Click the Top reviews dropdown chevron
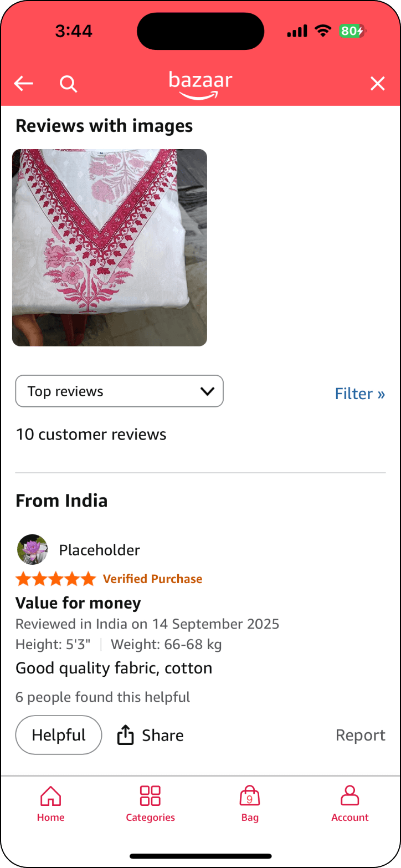401x868 pixels. coord(207,391)
